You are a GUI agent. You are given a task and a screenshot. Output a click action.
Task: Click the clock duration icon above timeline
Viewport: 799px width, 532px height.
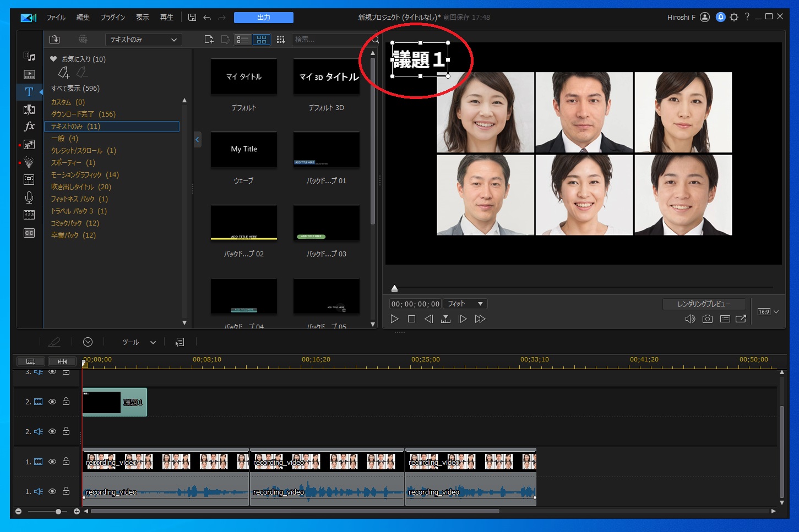(x=88, y=342)
